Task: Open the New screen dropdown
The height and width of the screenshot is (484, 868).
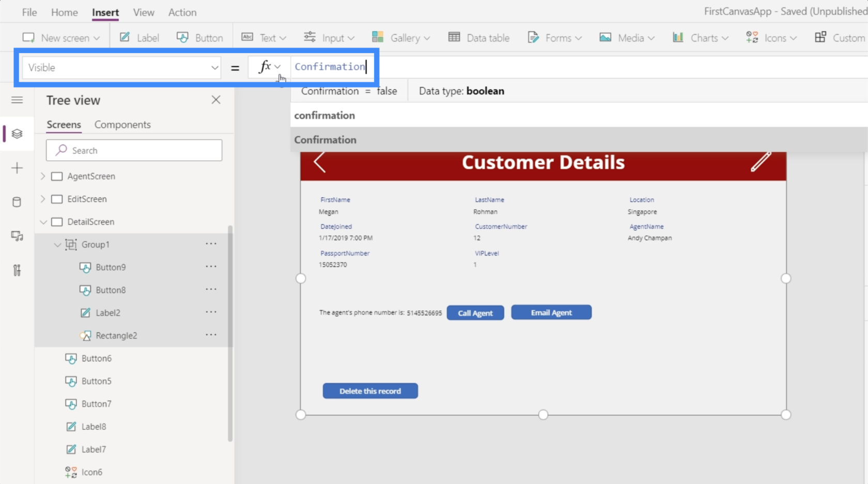Action: [x=61, y=38]
